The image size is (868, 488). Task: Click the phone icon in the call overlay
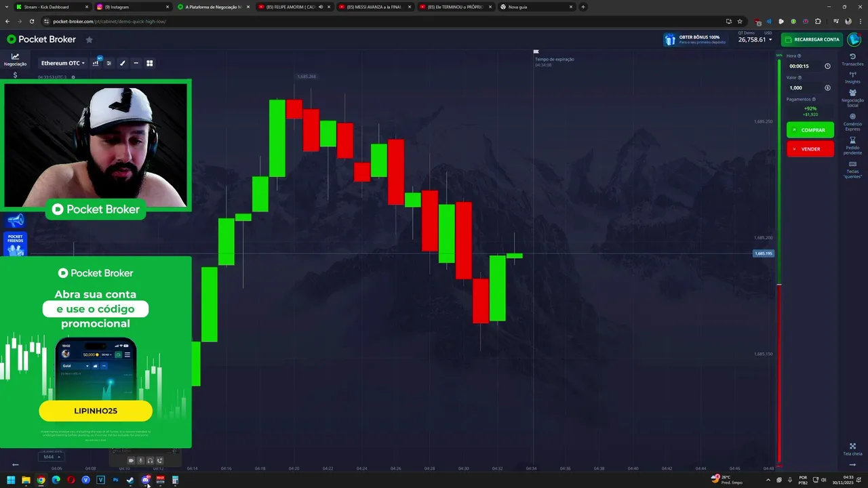159,461
